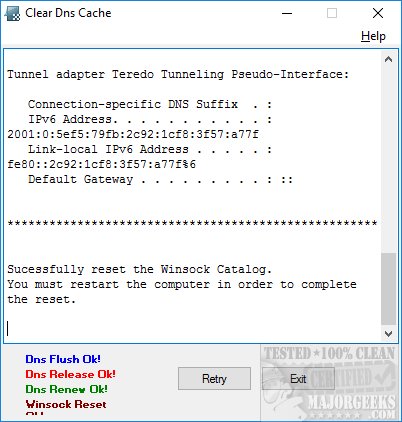The image size is (402, 422).
Task: Click the vertical scrollbar thumb
Action: [388, 289]
